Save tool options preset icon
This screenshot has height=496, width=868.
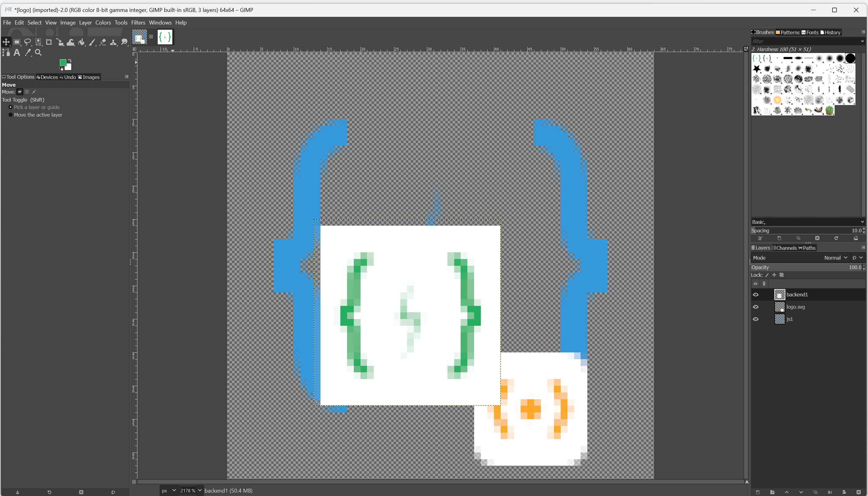(x=18, y=492)
